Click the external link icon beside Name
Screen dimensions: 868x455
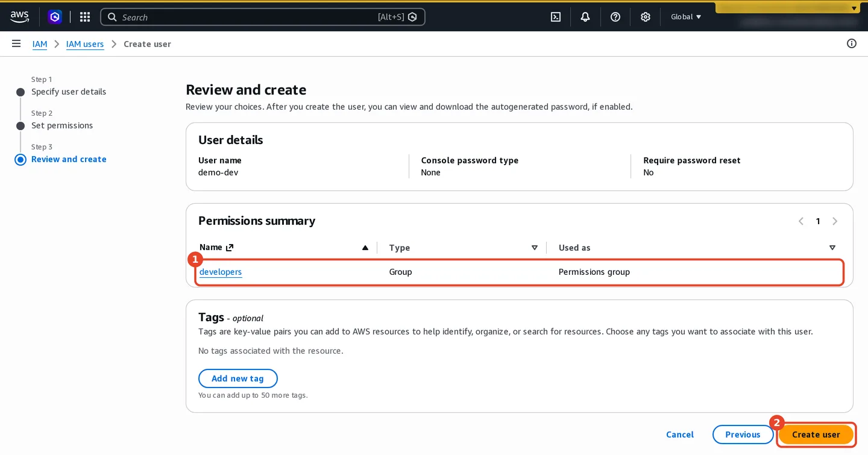[230, 247]
